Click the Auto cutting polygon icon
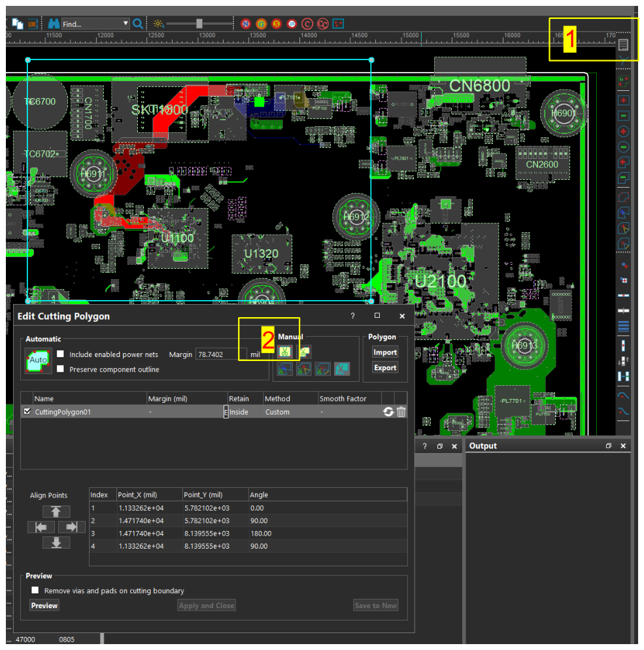This screenshot has height=650, width=644. 38,360
